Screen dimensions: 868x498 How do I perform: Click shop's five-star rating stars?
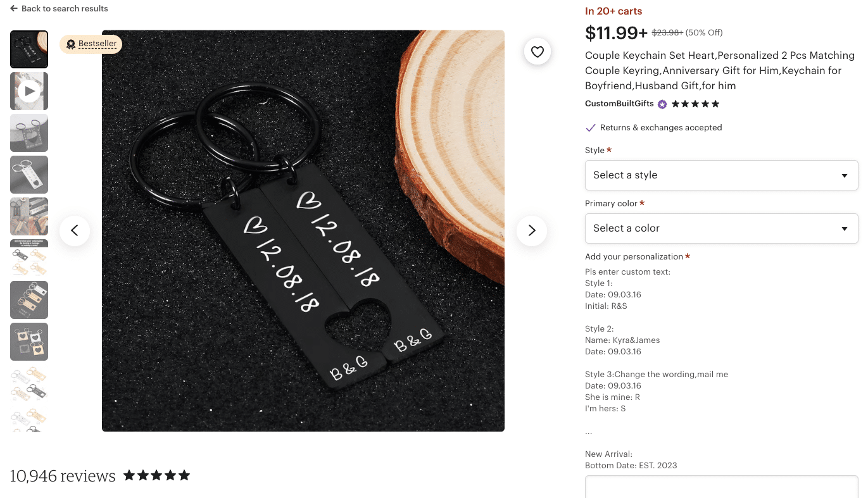[695, 104]
